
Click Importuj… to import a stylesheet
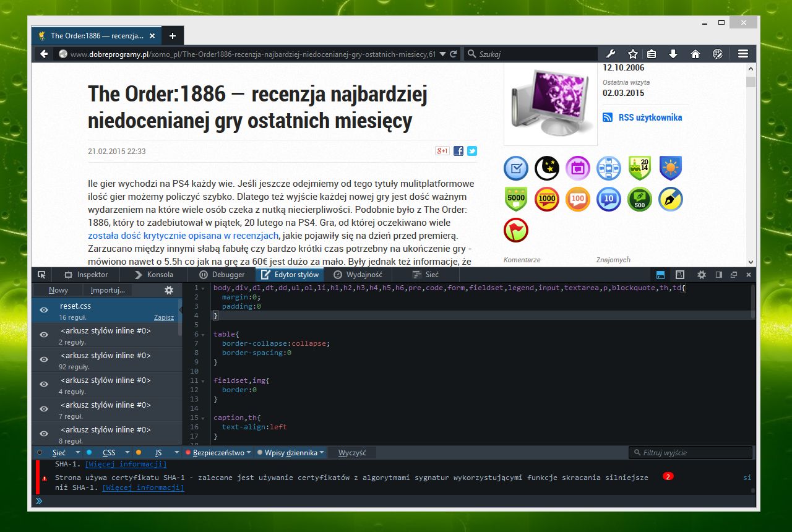tap(108, 290)
